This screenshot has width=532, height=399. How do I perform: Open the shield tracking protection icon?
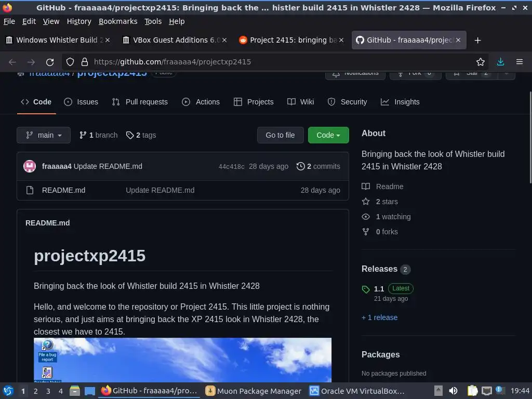[x=70, y=62]
